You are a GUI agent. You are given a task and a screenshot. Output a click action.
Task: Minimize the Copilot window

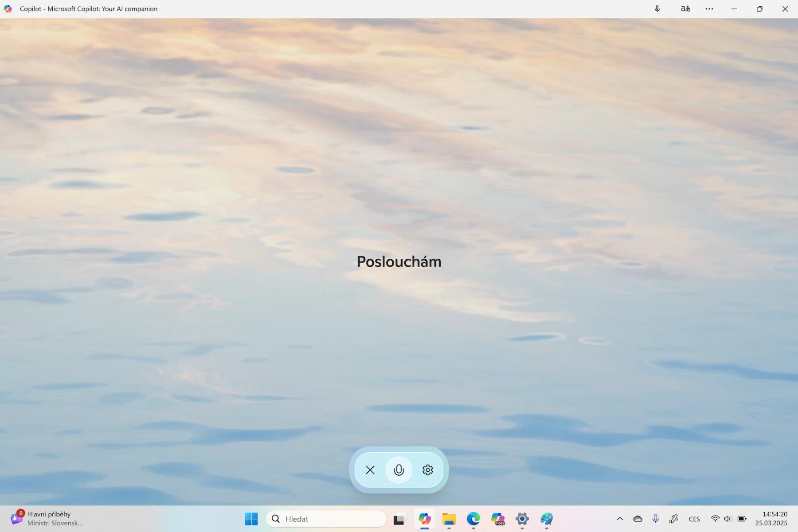coord(734,9)
